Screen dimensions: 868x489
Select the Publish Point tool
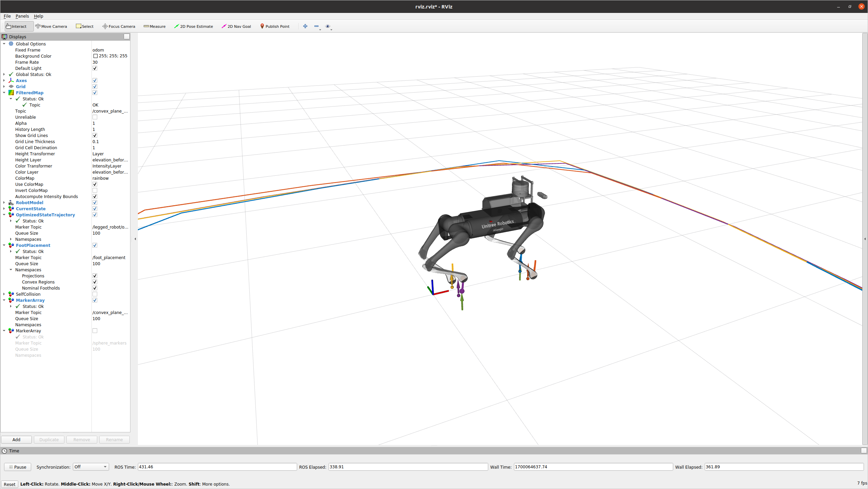coord(275,26)
